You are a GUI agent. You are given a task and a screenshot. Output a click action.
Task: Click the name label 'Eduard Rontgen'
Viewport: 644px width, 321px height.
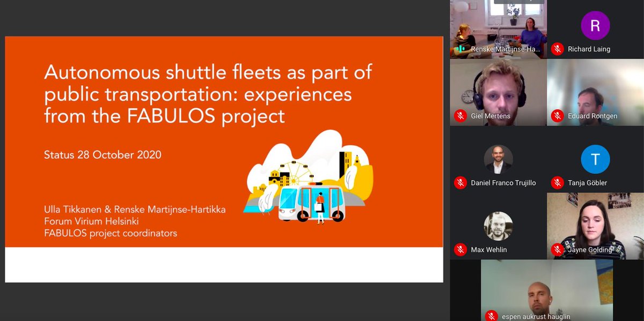(594, 116)
